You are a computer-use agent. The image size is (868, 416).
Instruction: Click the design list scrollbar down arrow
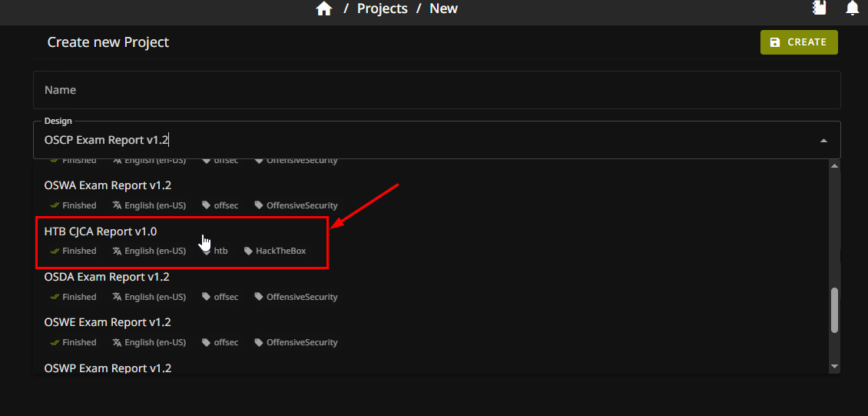[x=835, y=366]
